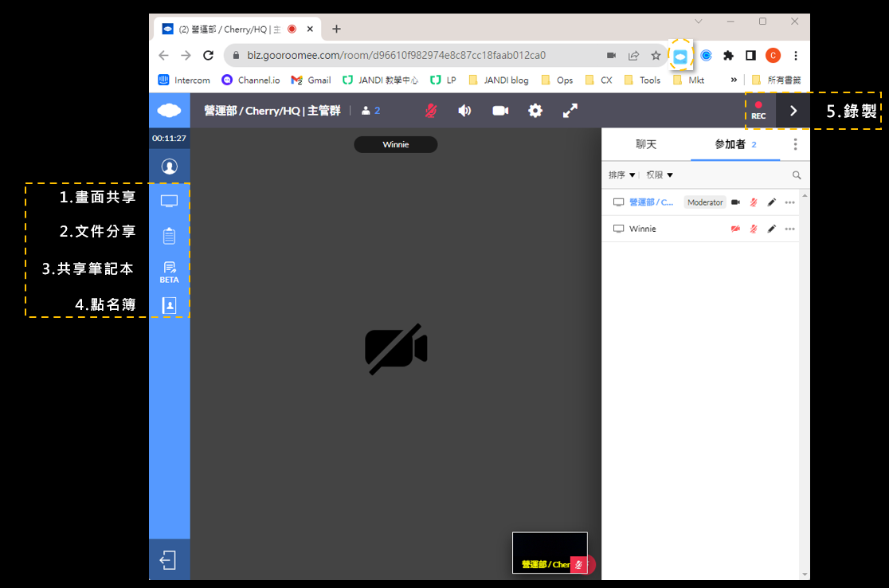Open the JANDI blog bookmark folder

click(x=499, y=80)
